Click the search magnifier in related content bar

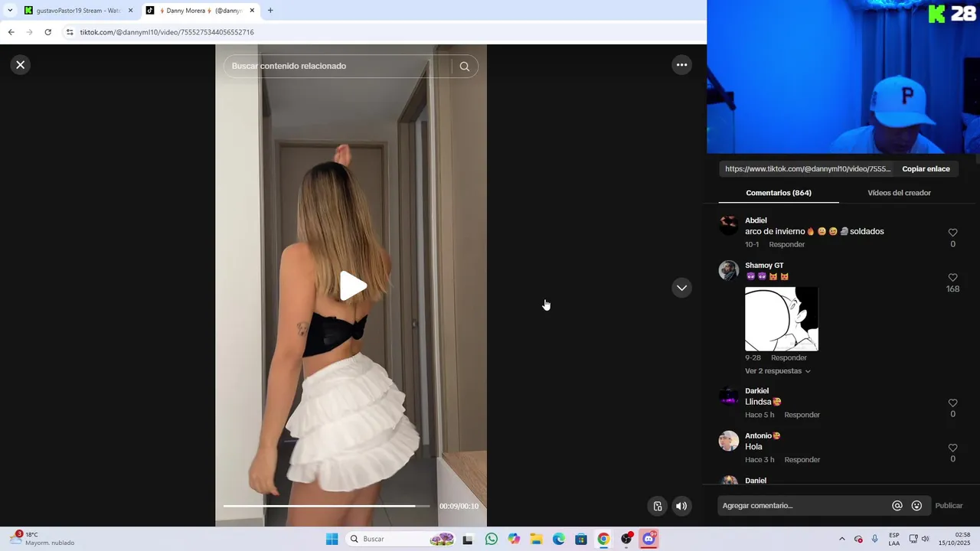pos(464,67)
